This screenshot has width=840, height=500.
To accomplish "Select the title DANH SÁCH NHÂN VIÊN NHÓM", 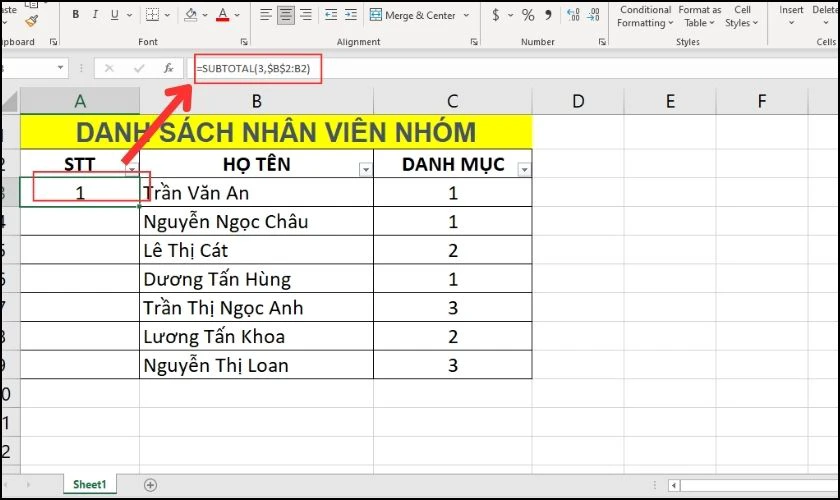I will [276, 132].
